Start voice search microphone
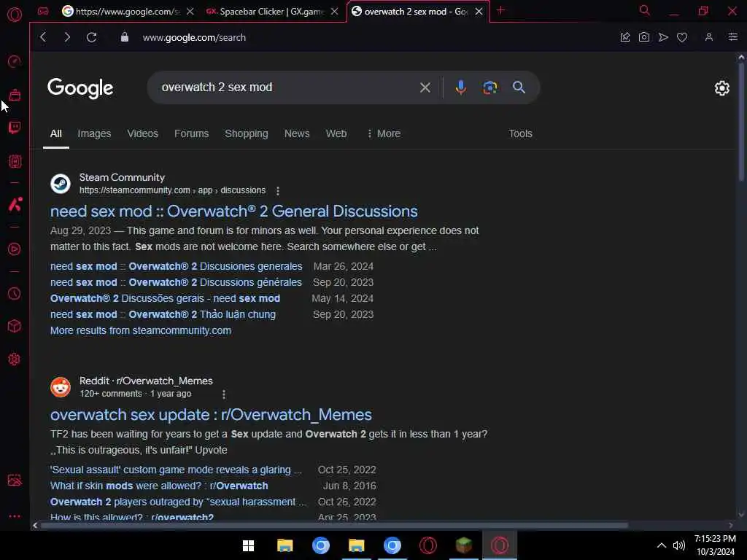747x560 pixels. click(x=461, y=87)
